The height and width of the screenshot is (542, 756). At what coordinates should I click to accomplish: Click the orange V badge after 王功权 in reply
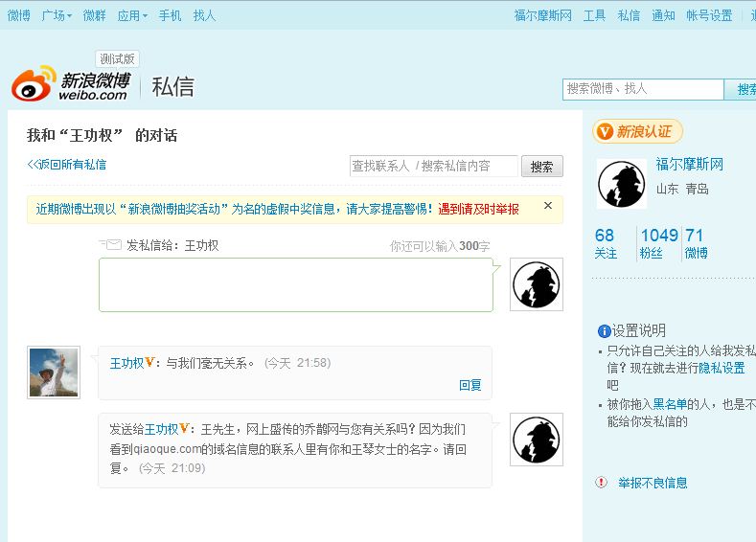[149, 362]
